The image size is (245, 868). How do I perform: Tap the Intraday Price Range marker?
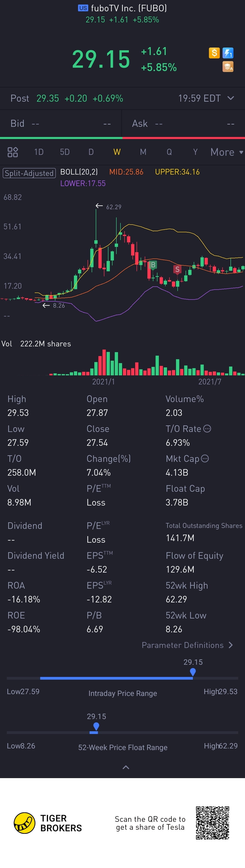(193, 672)
